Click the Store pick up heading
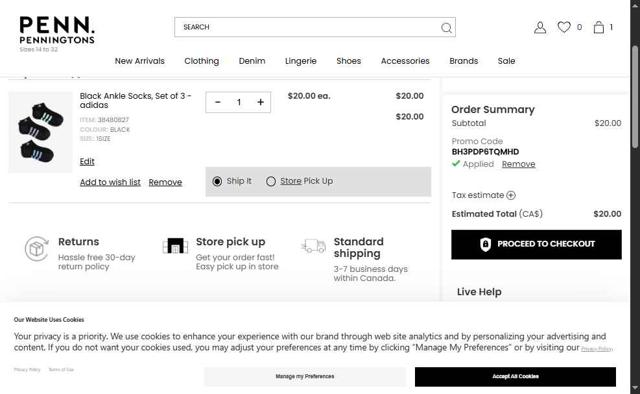The image size is (640, 394). [x=230, y=242]
